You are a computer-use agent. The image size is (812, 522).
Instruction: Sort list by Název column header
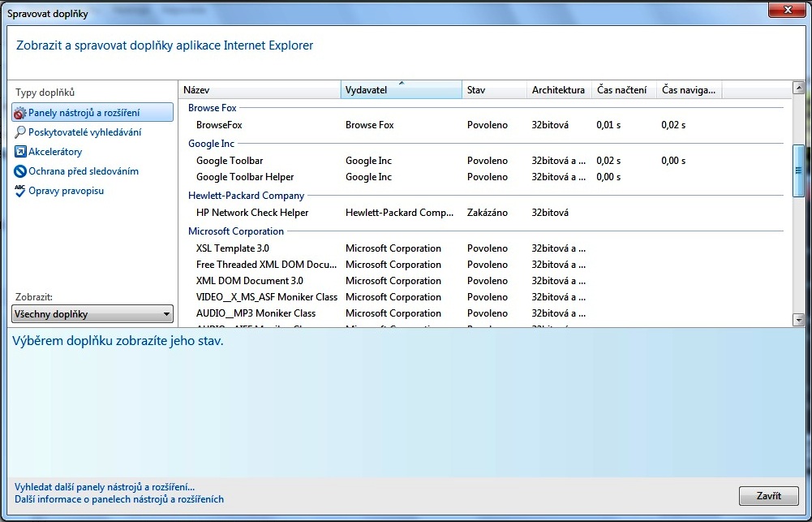click(260, 90)
